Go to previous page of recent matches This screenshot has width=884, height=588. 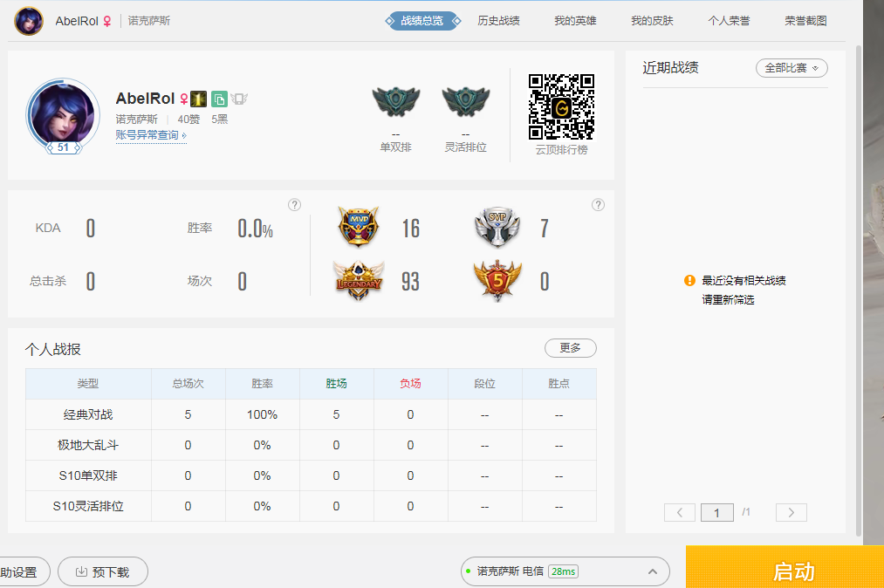pyautogui.click(x=680, y=512)
